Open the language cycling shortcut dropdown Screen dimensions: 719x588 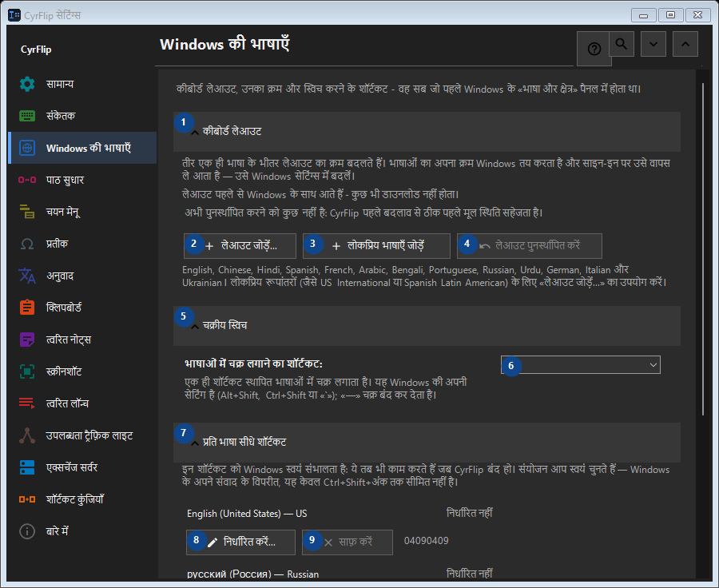tap(581, 365)
